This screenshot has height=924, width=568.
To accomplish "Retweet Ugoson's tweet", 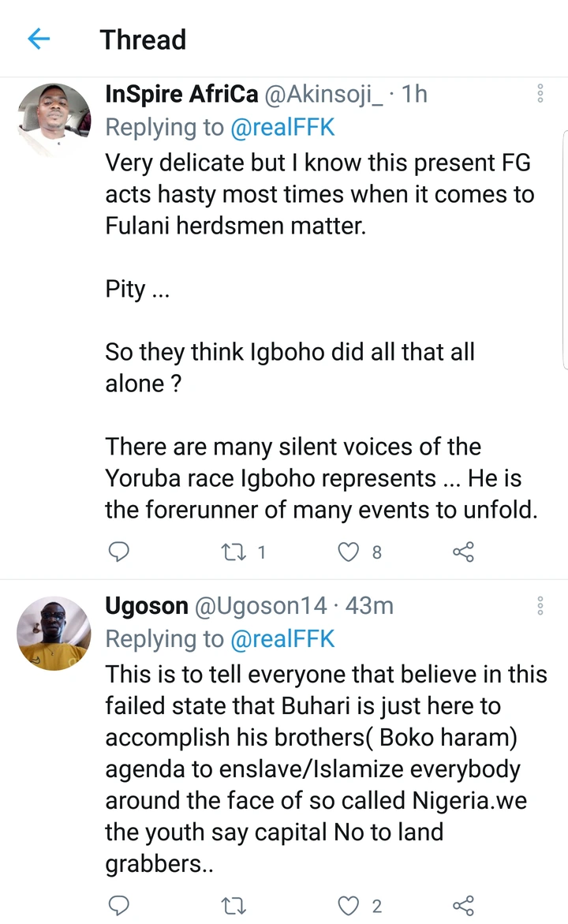I will click(x=234, y=906).
